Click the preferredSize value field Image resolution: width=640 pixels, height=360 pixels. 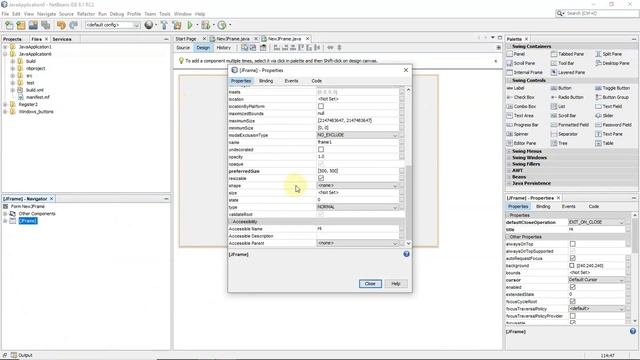(357, 171)
